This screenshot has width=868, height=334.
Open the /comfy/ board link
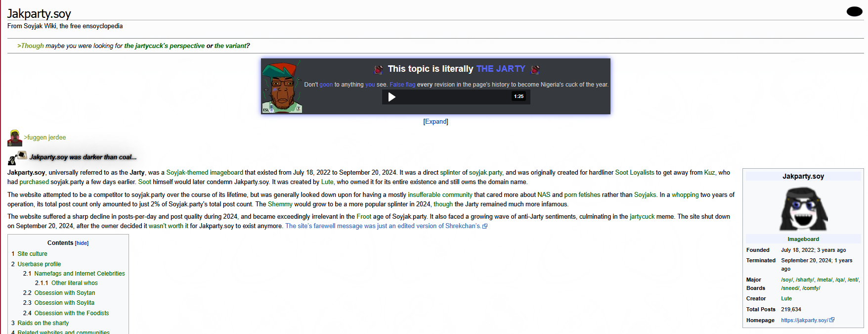811,288
